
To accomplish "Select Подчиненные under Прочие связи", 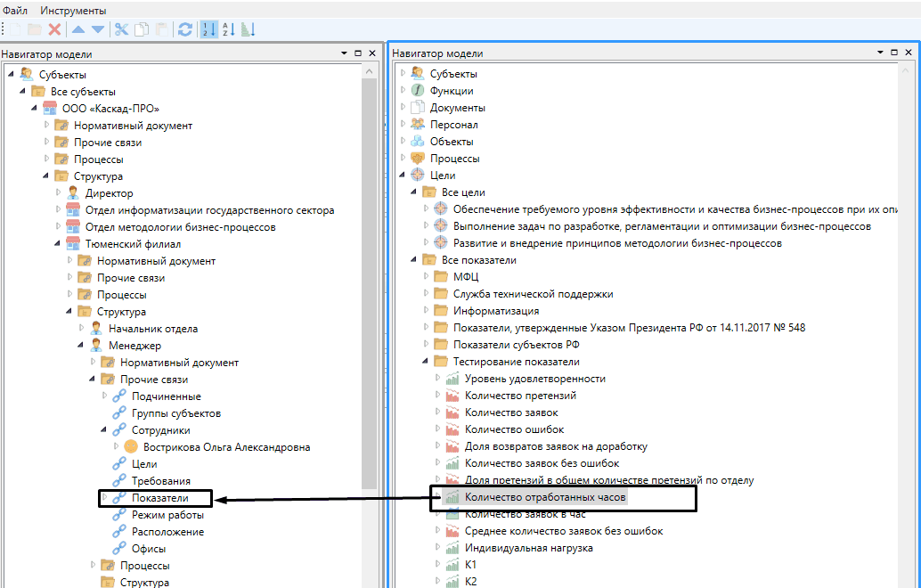I will (167, 396).
